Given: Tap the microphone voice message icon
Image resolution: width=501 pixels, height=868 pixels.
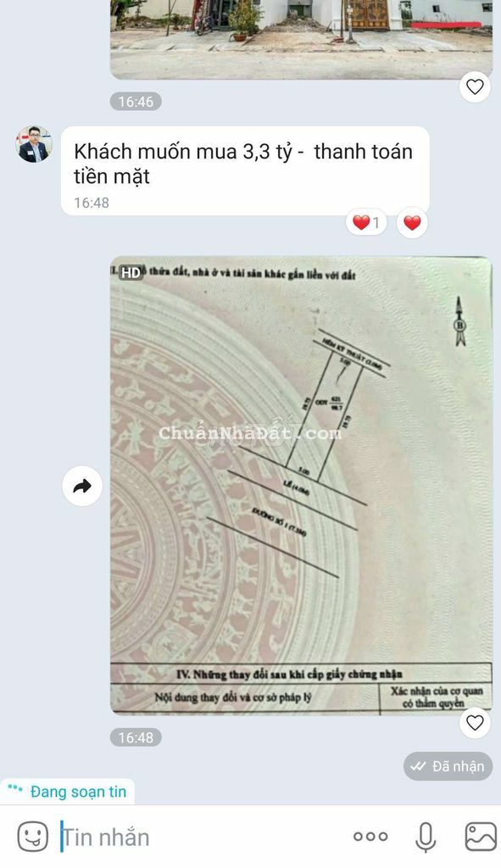Looking at the screenshot, I should (x=426, y=837).
